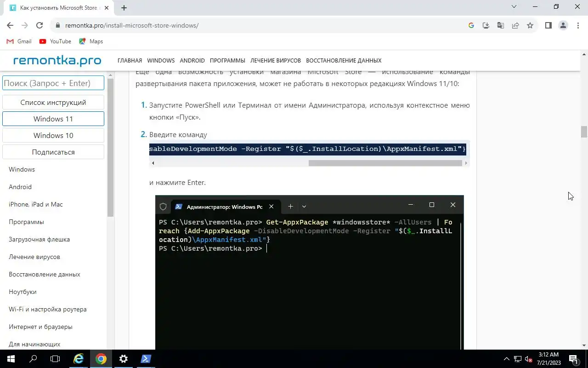Open ВОССТАНОВЛЕНИЕ ДАННЫХ navigation item
The image size is (588, 368).
(344, 61)
